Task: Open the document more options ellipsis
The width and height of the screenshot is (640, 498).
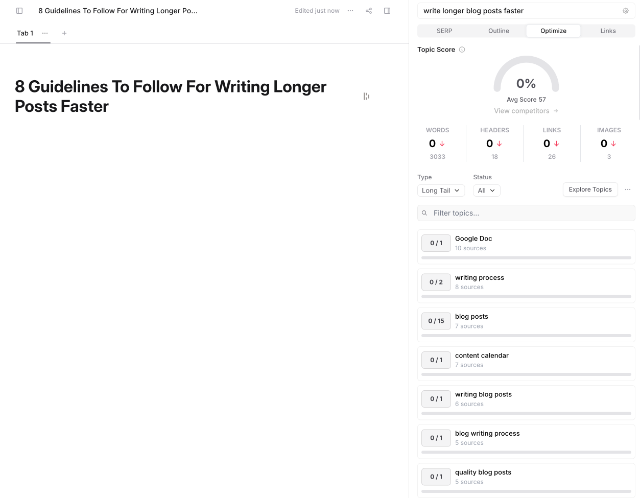Action: coord(350,11)
